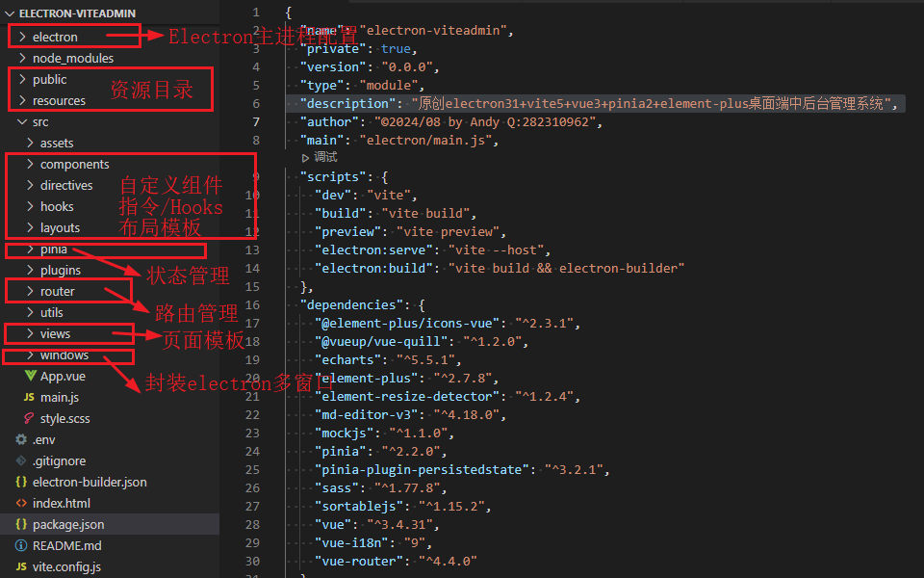Image resolution: width=924 pixels, height=578 pixels.
Task: Open the package.json file in the explorer
Action: click(68, 525)
